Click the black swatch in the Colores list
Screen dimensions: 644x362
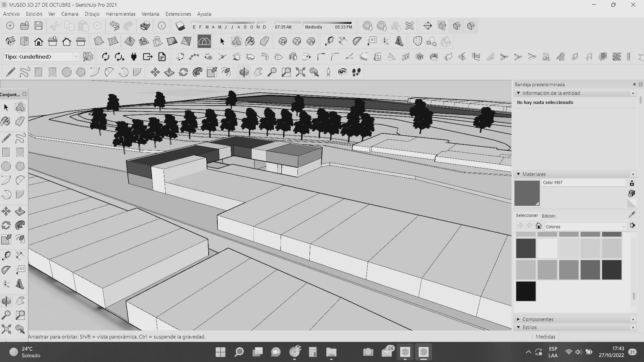coord(526,291)
